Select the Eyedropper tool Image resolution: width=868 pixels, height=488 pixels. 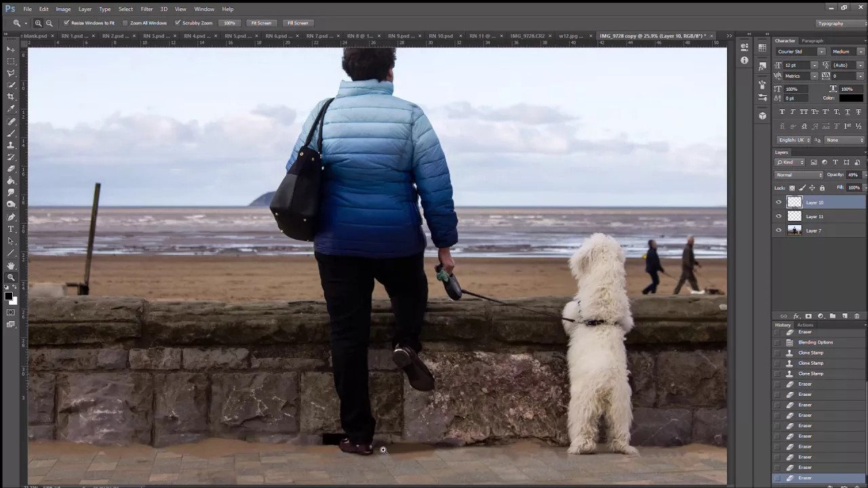tap(11, 108)
